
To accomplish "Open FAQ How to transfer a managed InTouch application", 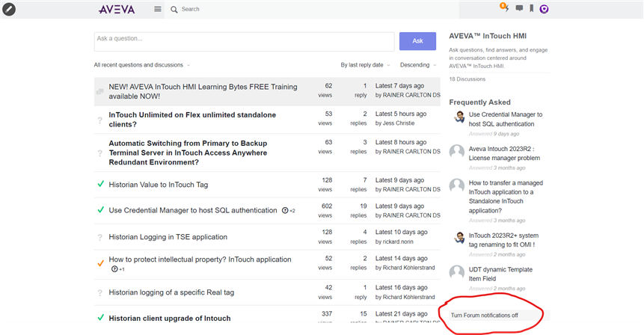I will click(x=506, y=197).
